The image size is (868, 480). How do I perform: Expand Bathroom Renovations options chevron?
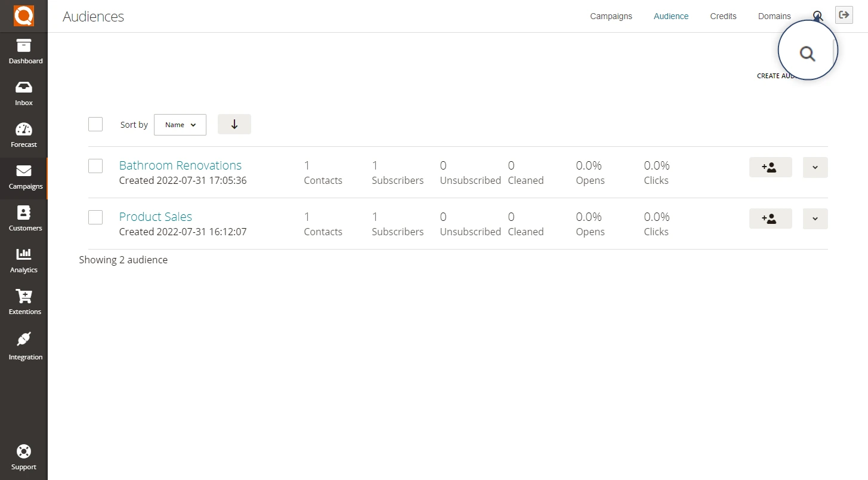(815, 168)
